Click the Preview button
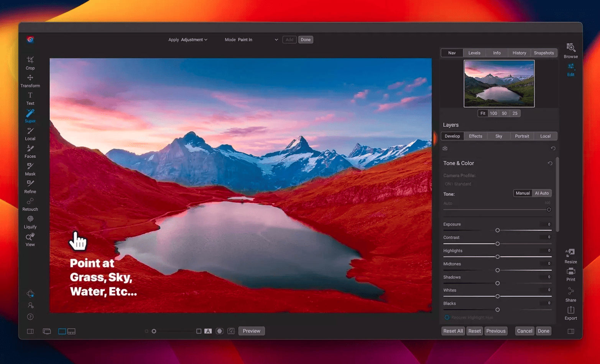Screen dimensions: 600x364 pyautogui.click(x=252, y=331)
